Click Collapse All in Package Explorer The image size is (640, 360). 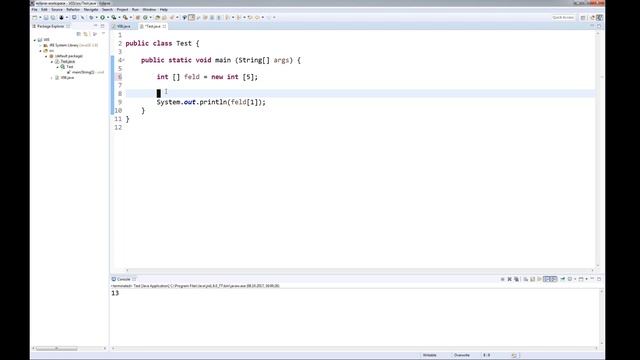coord(79,34)
